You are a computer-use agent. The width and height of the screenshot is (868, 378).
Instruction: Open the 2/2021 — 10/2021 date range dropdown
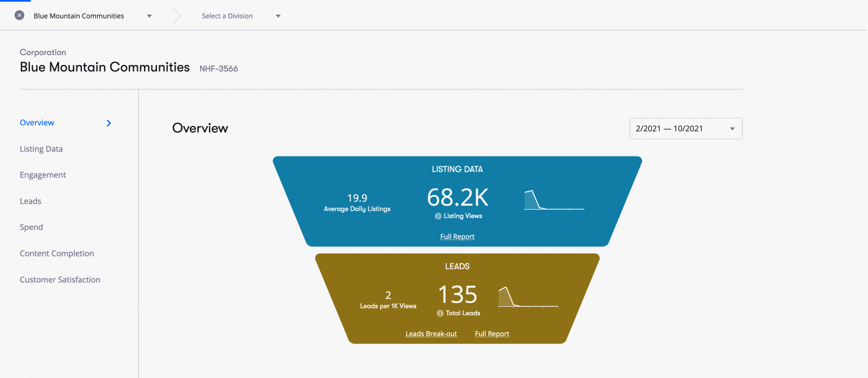(x=686, y=129)
